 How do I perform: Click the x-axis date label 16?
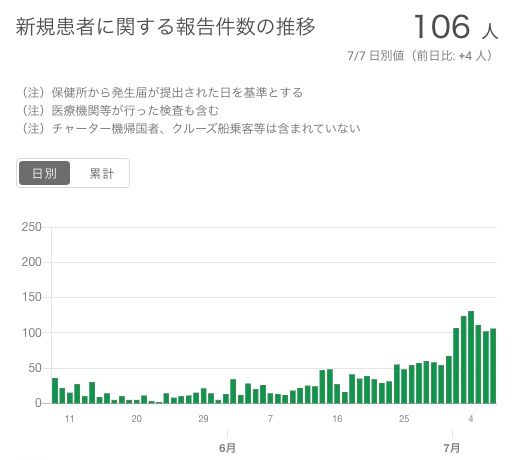click(337, 419)
